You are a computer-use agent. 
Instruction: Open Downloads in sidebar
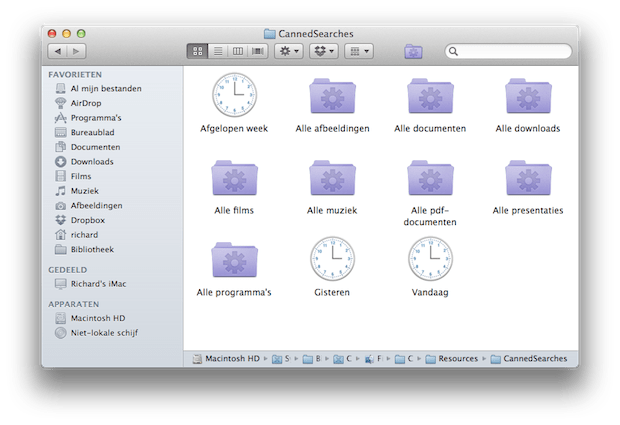pyautogui.click(x=84, y=162)
